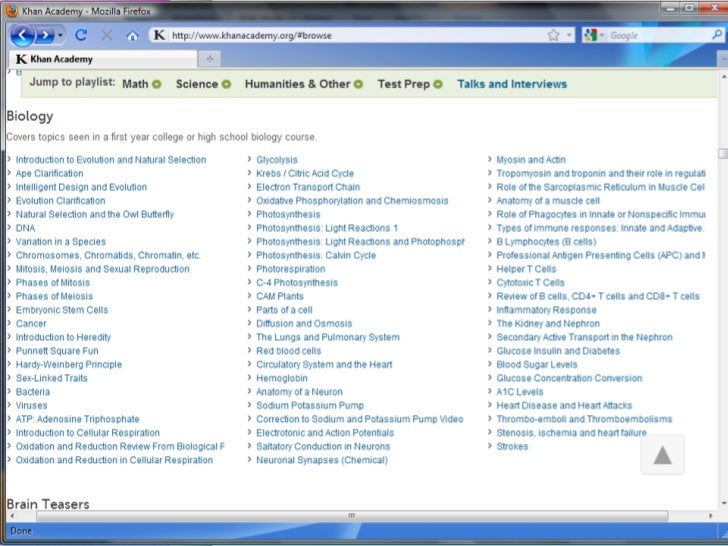Open Diffusion and Osmosis link
The width and height of the screenshot is (728, 546).
click(x=304, y=324)
